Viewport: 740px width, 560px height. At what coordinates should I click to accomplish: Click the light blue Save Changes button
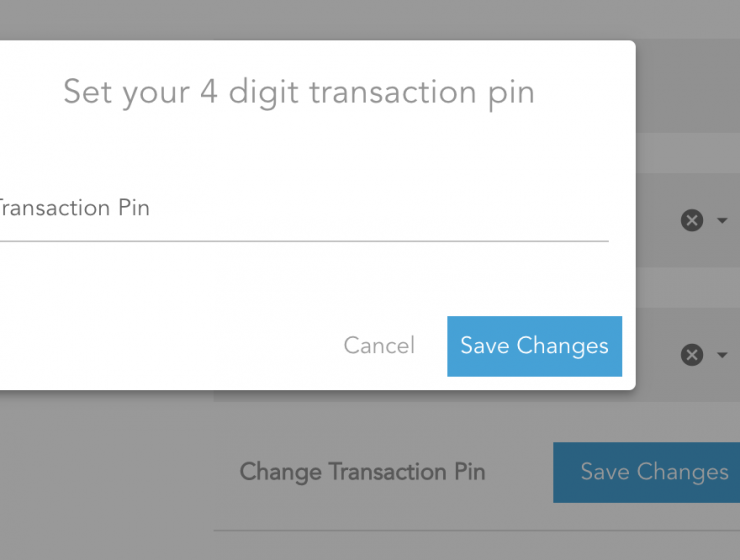(534, 346)
